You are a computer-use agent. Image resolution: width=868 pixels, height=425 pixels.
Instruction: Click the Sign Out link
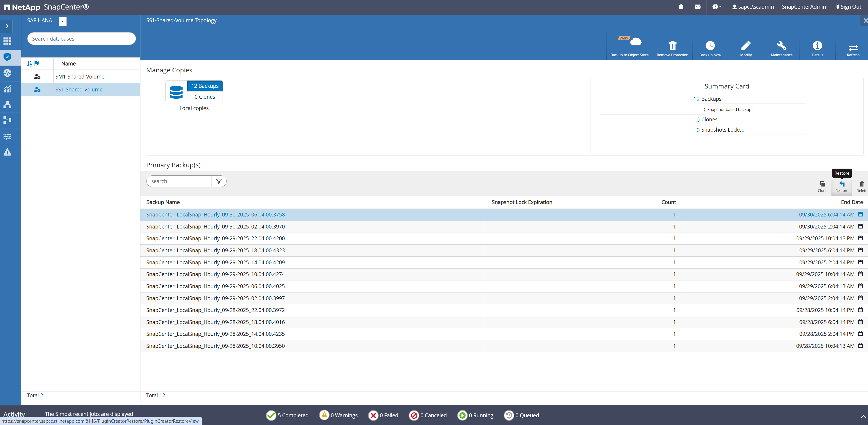click(x=848, y=7)
